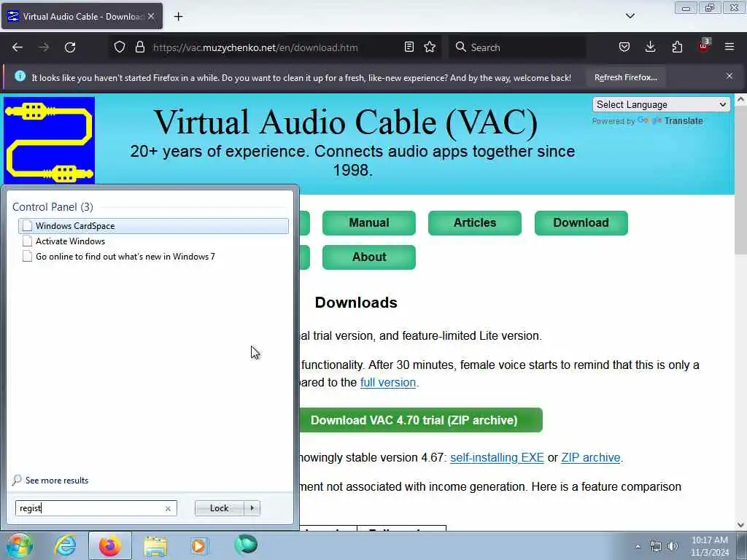
Task: Open the green round taskbar app
Action: (246, 545)
